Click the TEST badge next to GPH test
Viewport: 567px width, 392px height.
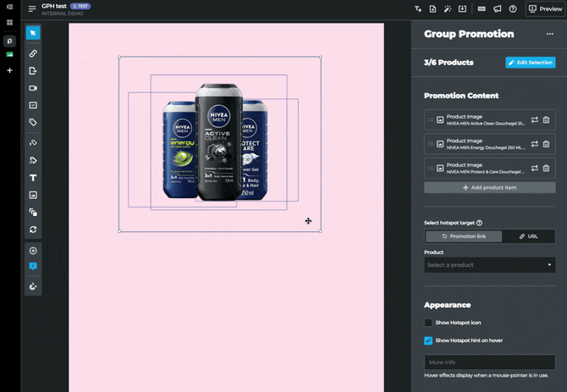pyautogui.click(x=80, y=6)
